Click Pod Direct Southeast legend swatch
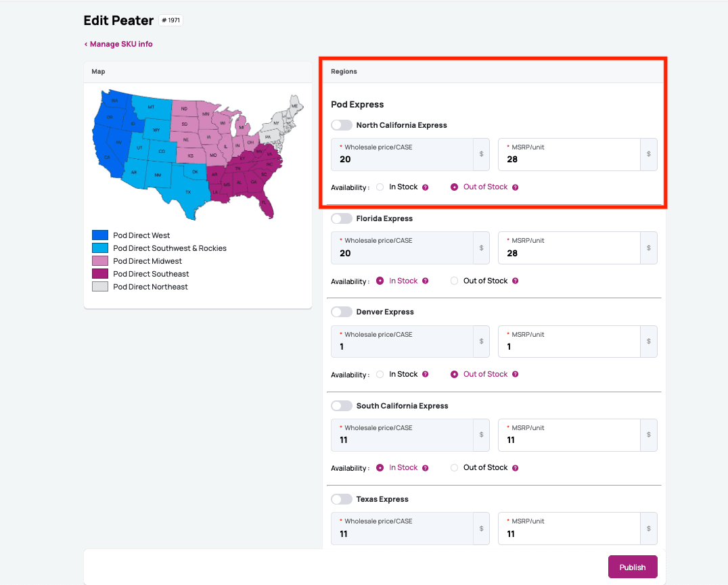Viewport: 728px width, 585px height. pyautogui.click(x=100, y=274)
